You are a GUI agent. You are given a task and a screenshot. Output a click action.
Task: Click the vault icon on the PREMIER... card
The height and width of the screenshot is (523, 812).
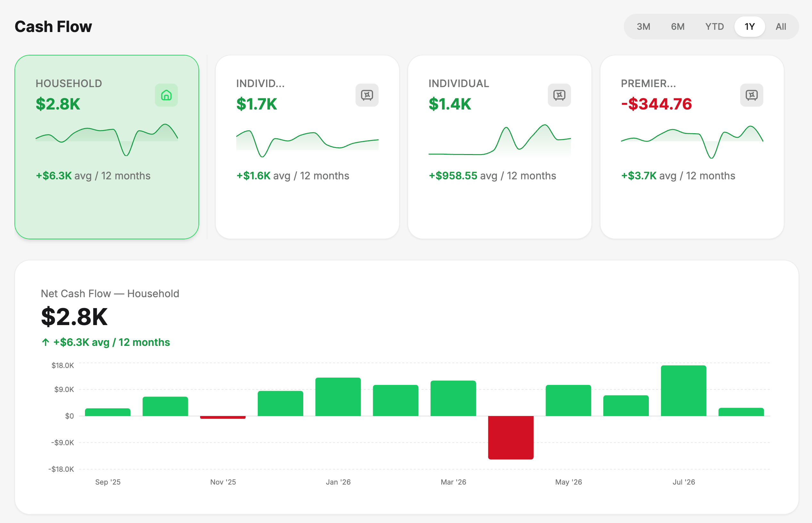751,95
